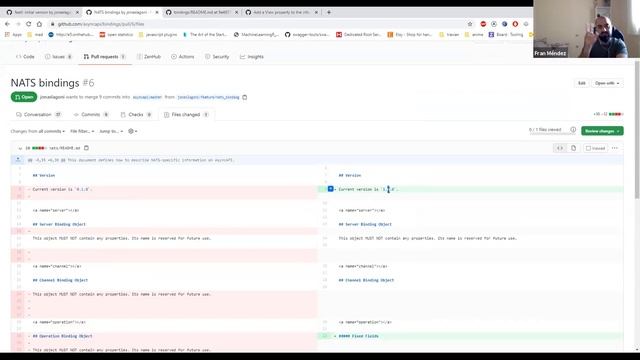Click the files viewed info icon
The image size is (640, 360).
pos(573,130)
